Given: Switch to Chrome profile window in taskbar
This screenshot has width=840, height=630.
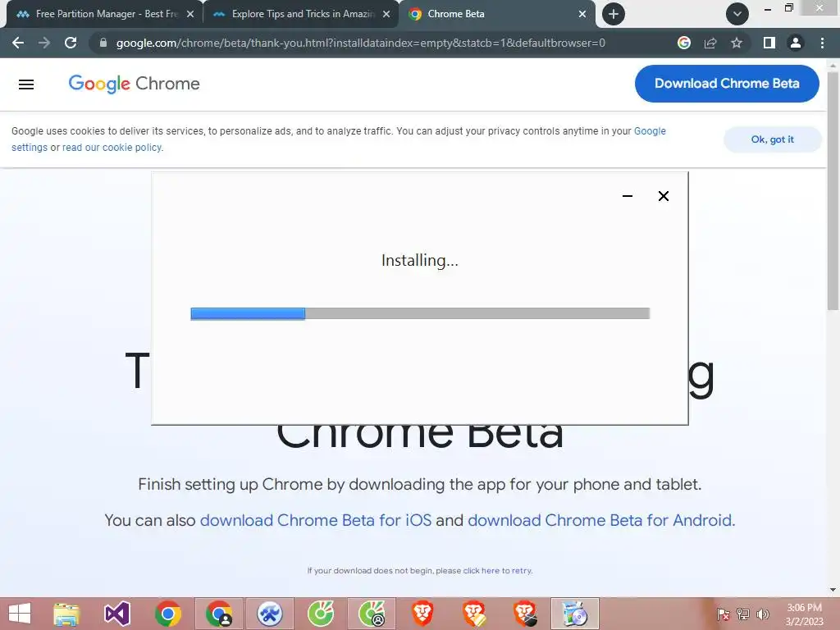Looking at the screenshot, I should click(218, 614).
